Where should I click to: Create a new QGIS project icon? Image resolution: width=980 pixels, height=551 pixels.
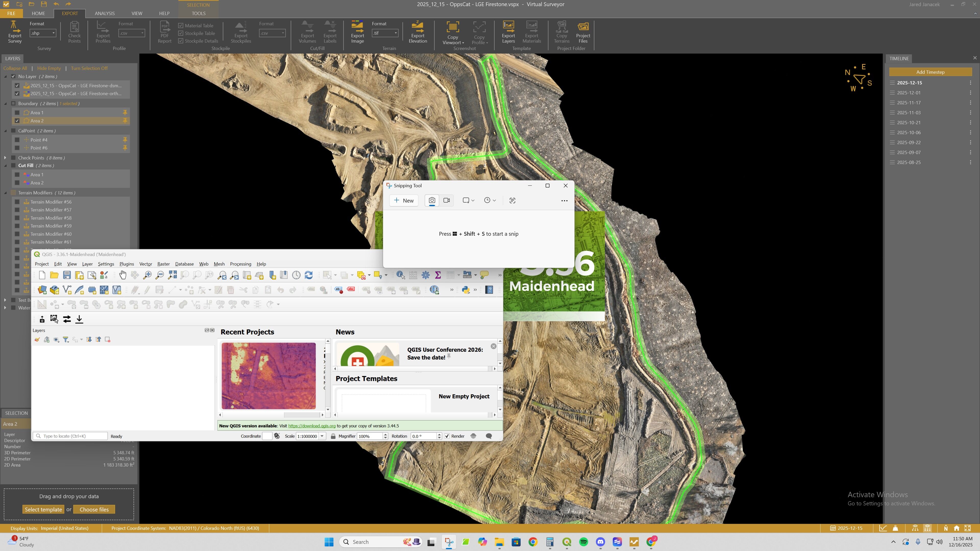pyautogui.click(x=42, y=275)
